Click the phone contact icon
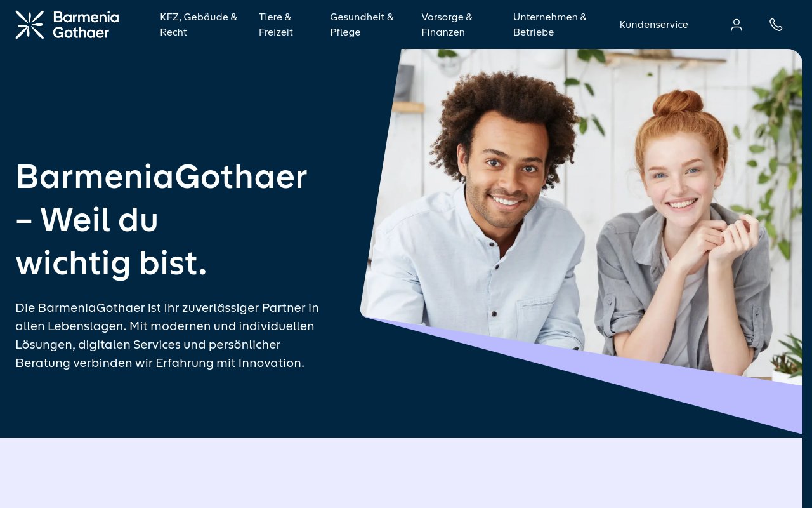 [776, 25]
